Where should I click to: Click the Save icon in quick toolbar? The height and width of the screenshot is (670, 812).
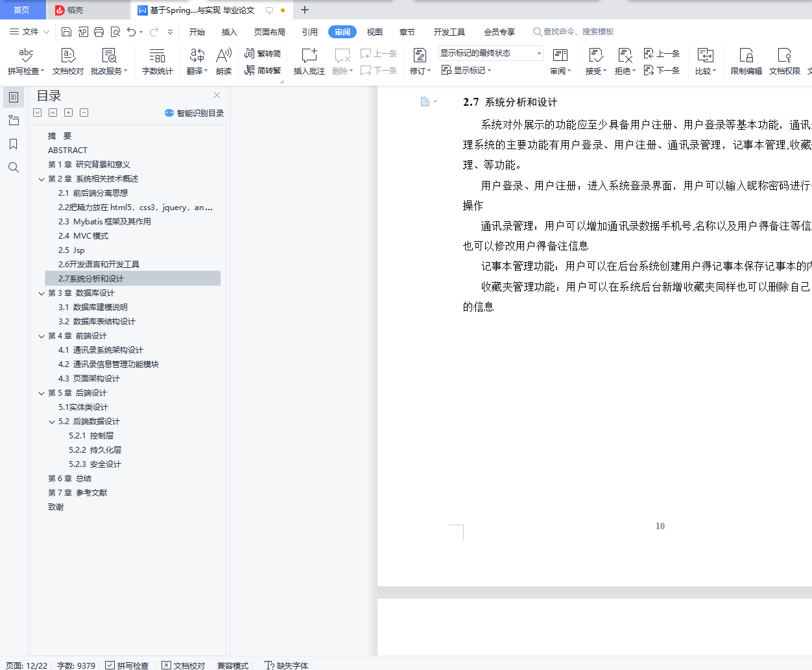(66, 32)
